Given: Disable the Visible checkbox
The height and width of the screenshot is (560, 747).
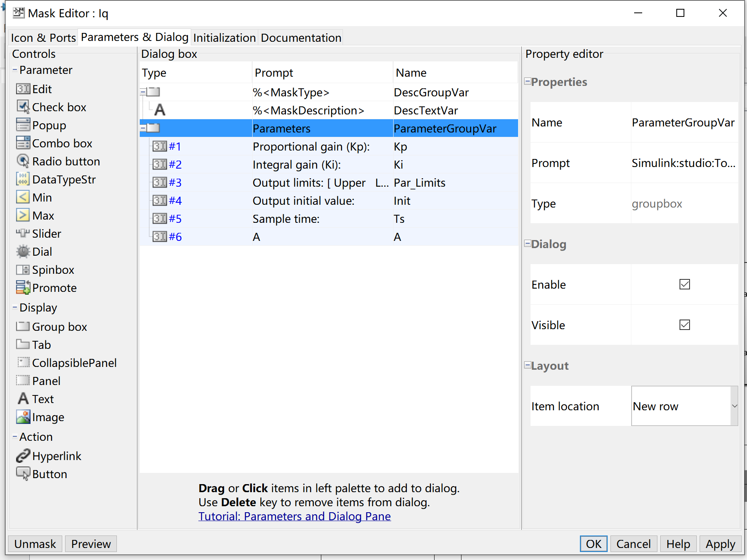Looking at the screenshot, I should [x=685, y=325].
